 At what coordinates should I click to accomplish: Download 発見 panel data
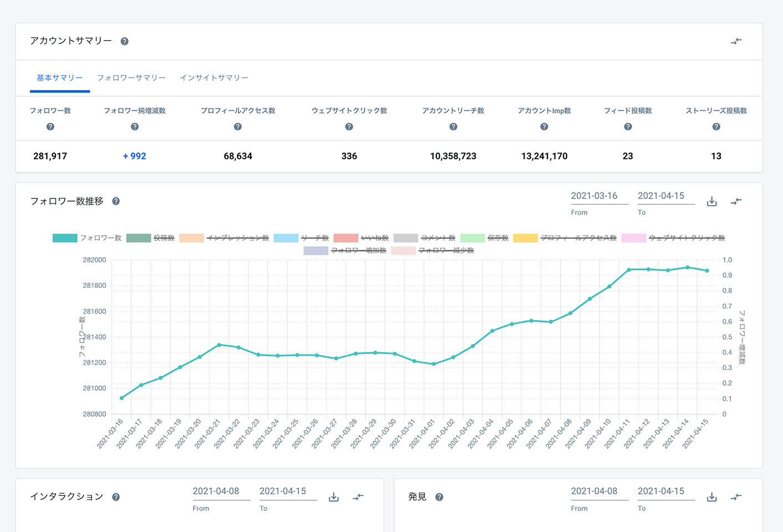click(x=712, y=497)
